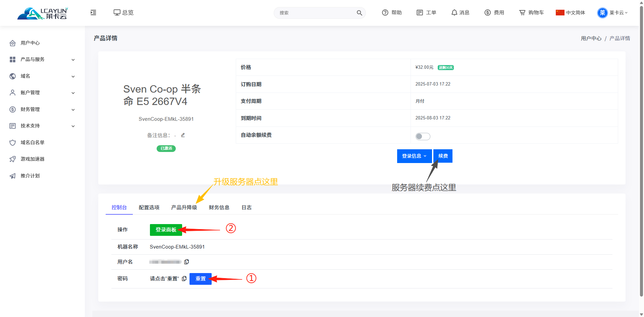644x317 pixels.
Task: Open the 财务信息 tab
Action: (x=219, y=207)
